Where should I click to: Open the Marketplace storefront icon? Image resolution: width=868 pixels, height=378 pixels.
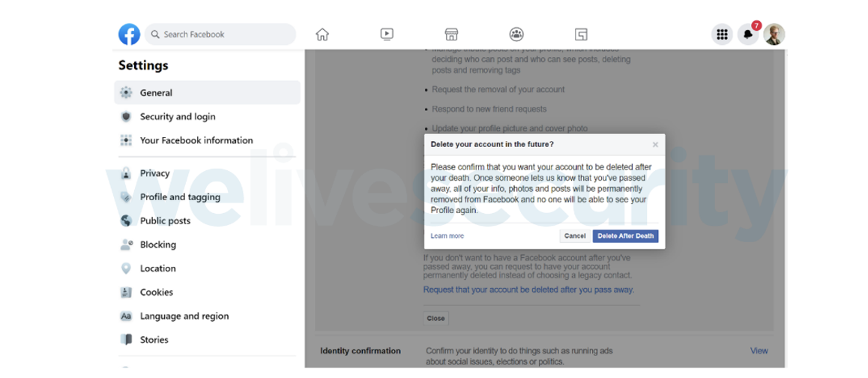click(x=451, y=34)
